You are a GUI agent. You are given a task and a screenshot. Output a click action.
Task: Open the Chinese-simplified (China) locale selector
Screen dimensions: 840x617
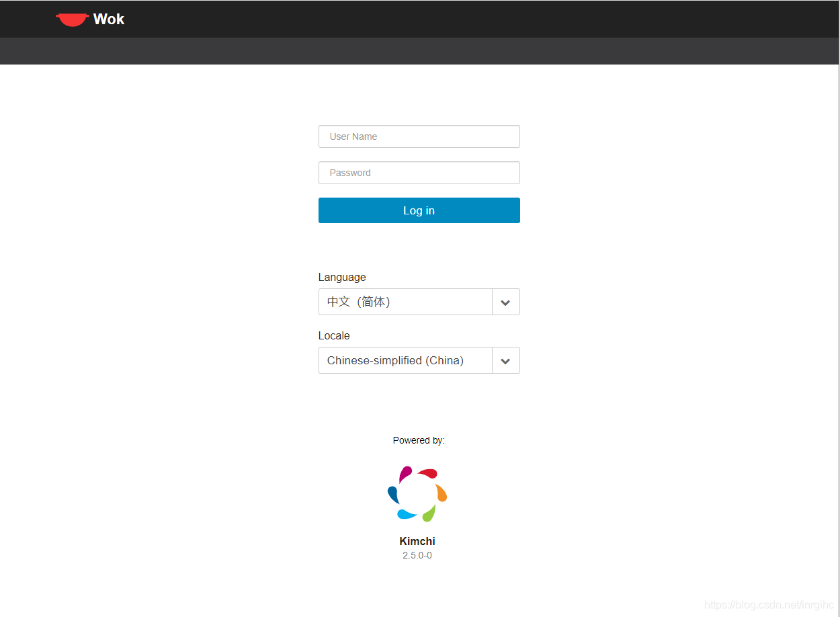pos(405,361)
